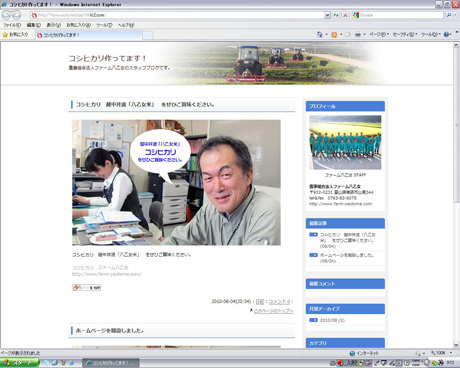This screenshot has width=460, height=368.
Task: Open the 日記 category link
Action: [260, 301]
